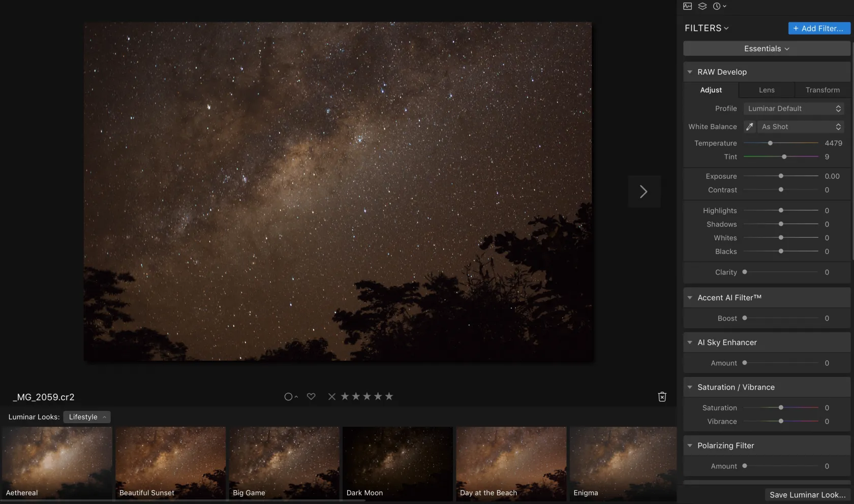Collapse the RAW Develop filter section
Viewport: 854px width, 504px height.
(690, 72)
